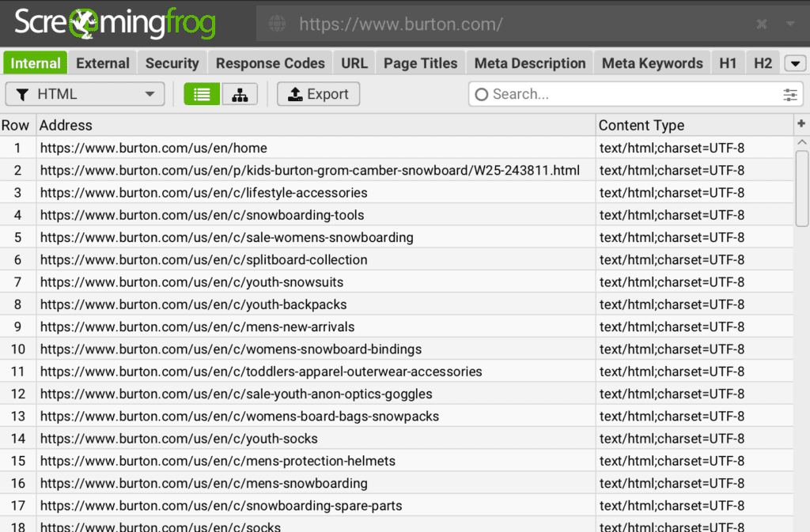810x532 pixels.
Task: Expand the hidden tabs overflow dropdown
Action: [x=795, y=63]
